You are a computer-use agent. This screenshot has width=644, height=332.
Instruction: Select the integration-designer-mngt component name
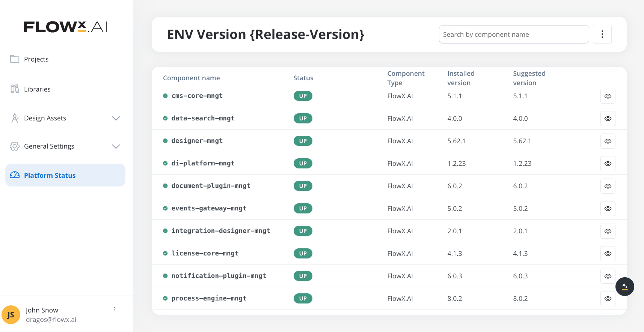pos(221,231)
